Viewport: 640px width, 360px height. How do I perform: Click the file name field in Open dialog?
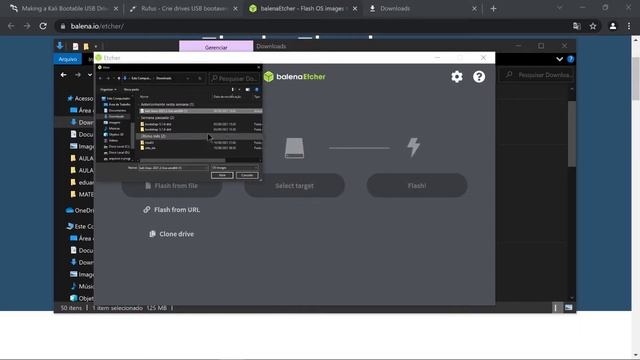pos(173,168)
